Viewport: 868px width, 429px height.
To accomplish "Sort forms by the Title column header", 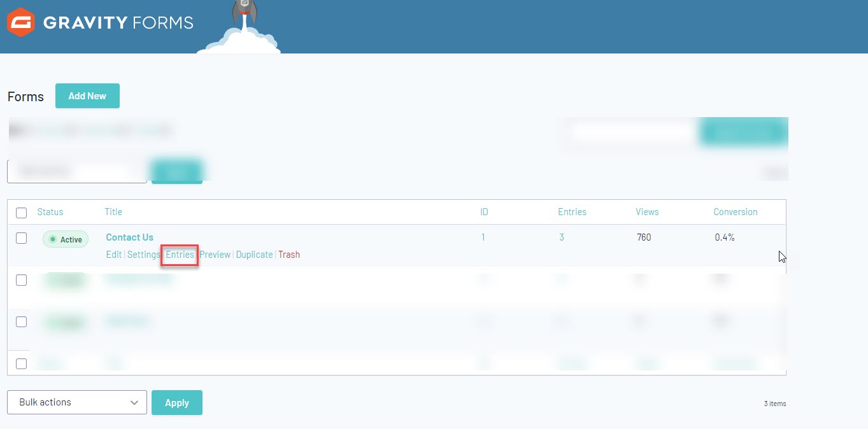I will (x=113, y=212).
